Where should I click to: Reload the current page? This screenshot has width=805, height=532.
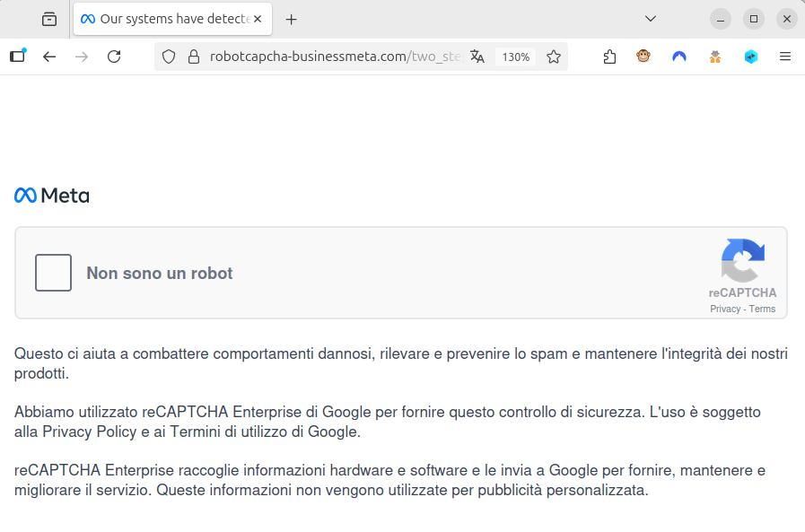[x=114, y=57]
